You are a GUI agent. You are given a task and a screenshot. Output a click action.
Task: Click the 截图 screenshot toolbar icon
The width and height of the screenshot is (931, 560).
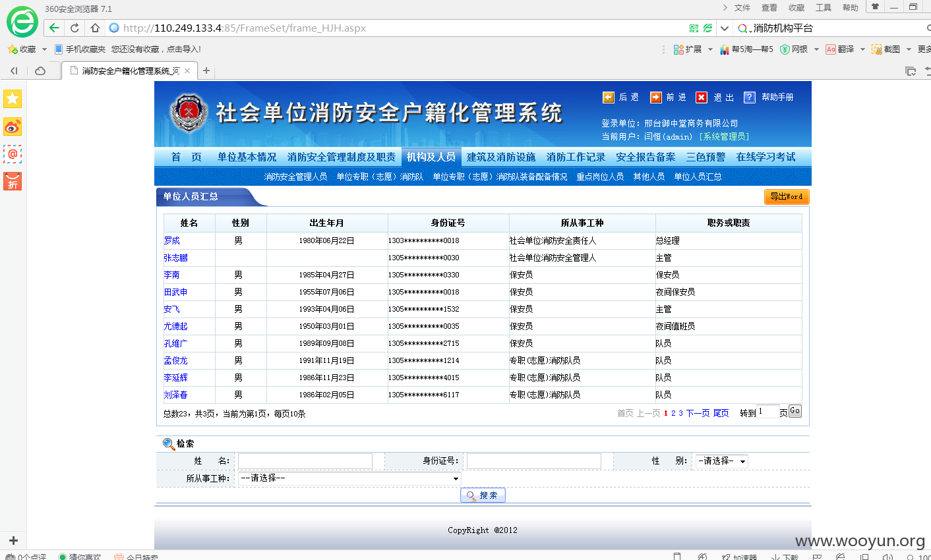(877, 49)
